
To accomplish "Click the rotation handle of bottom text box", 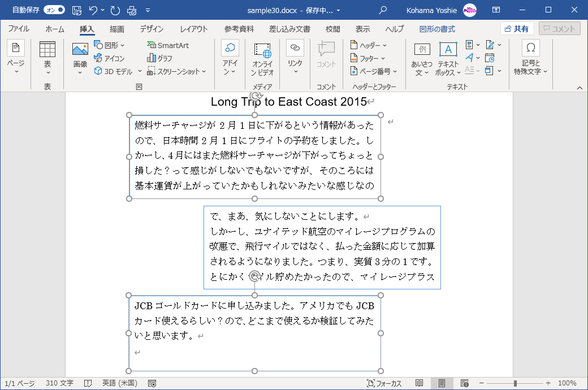I will click(254, 276).
